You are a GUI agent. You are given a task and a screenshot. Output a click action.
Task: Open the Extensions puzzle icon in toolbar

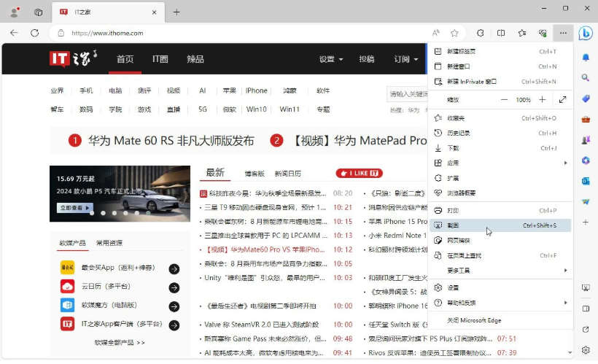[x=480, y=33]
